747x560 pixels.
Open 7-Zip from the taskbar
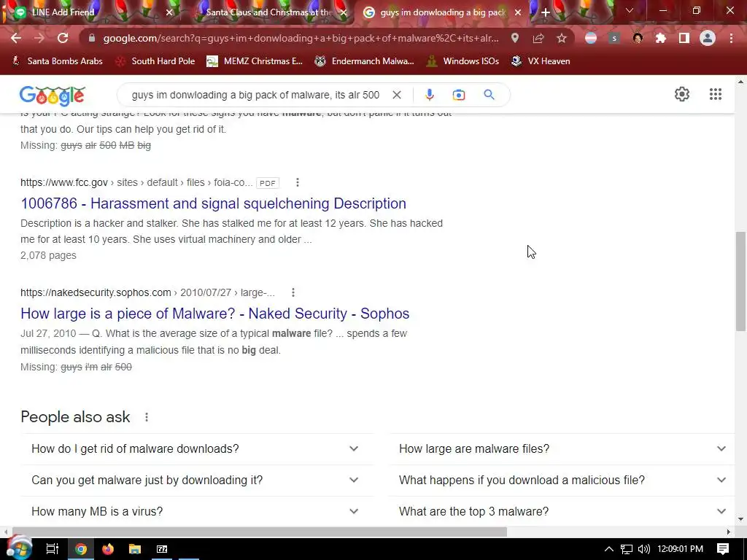(x=162, y=549)
